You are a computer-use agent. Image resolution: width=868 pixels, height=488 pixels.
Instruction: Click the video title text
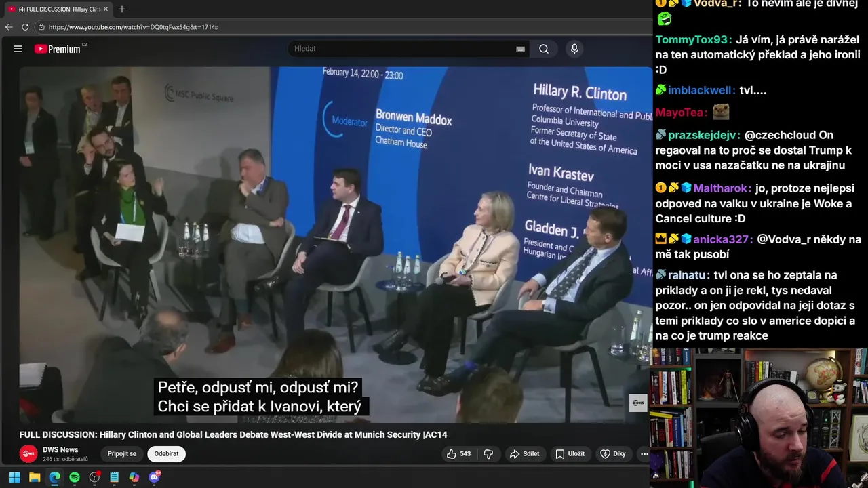pos(233,434)
